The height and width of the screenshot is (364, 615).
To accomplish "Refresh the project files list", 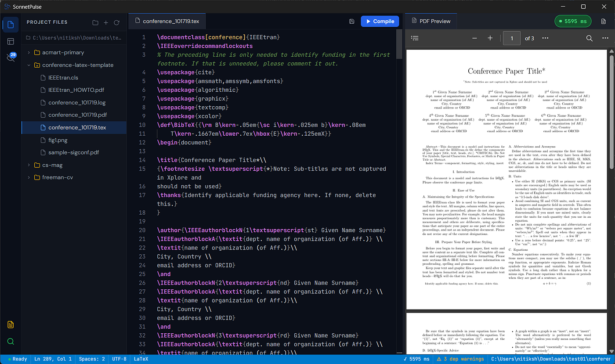I will click(x=116, y=22).
